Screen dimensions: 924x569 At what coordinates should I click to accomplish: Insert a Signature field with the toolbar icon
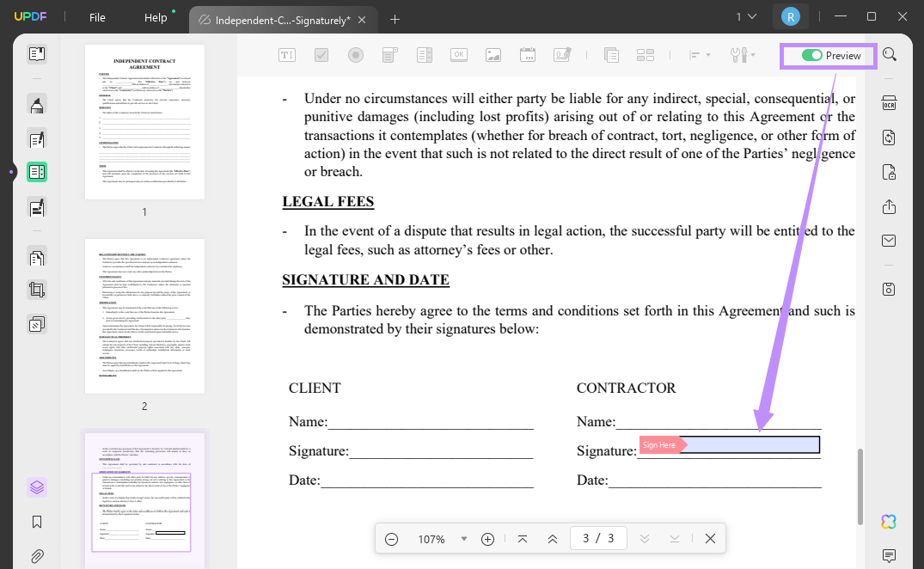coord(561,54)
